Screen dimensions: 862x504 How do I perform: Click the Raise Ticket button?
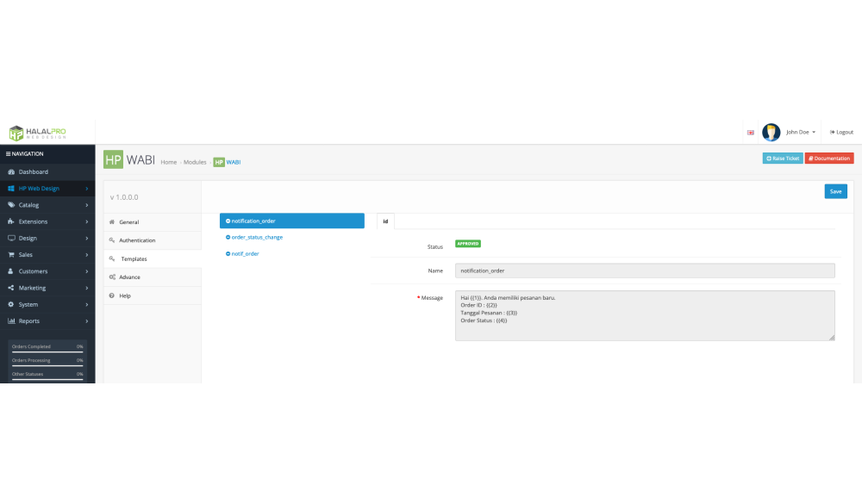[x=782, y=159]
